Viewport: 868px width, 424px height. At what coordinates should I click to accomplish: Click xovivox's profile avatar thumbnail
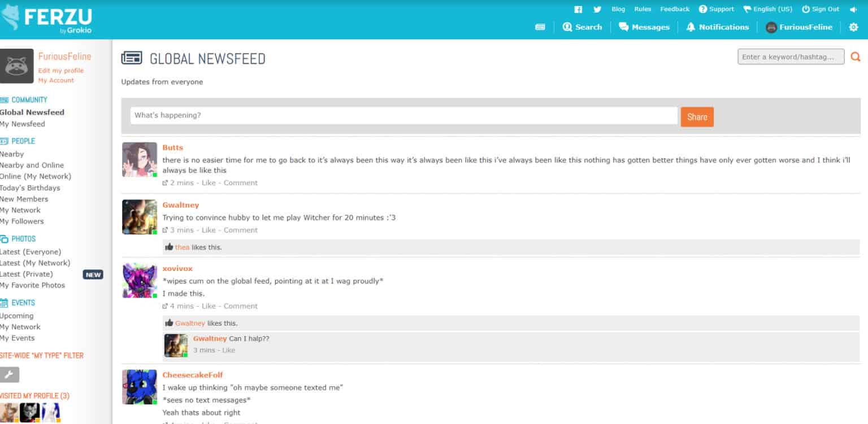[x=140, y=281]
